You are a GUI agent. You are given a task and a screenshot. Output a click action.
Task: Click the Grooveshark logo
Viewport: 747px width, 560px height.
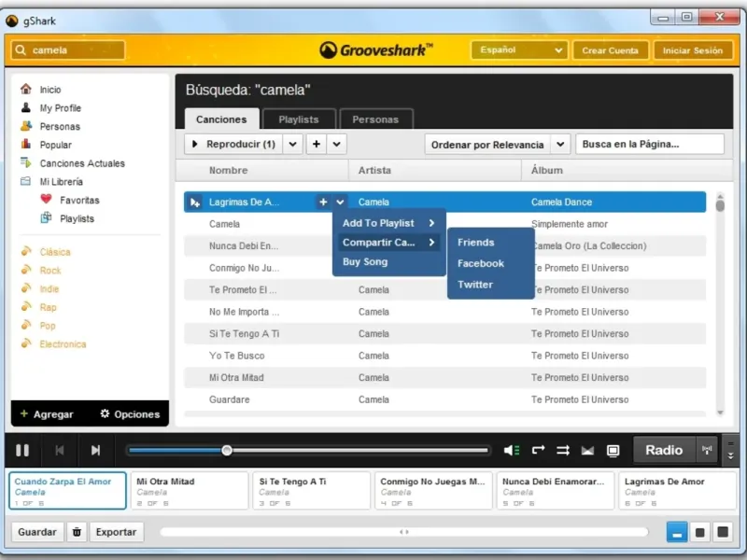(376, 49)
